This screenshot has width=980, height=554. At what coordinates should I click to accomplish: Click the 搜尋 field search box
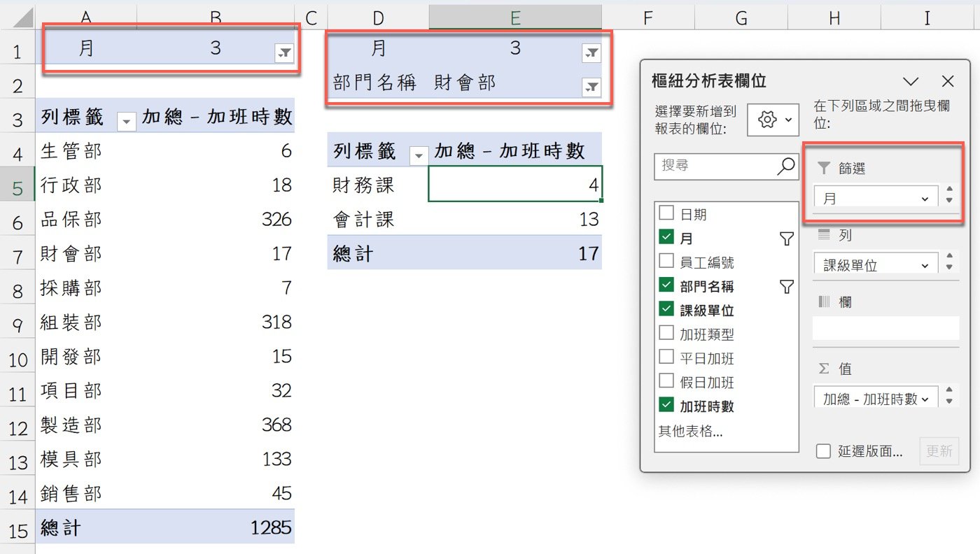(x=717, y=166)
